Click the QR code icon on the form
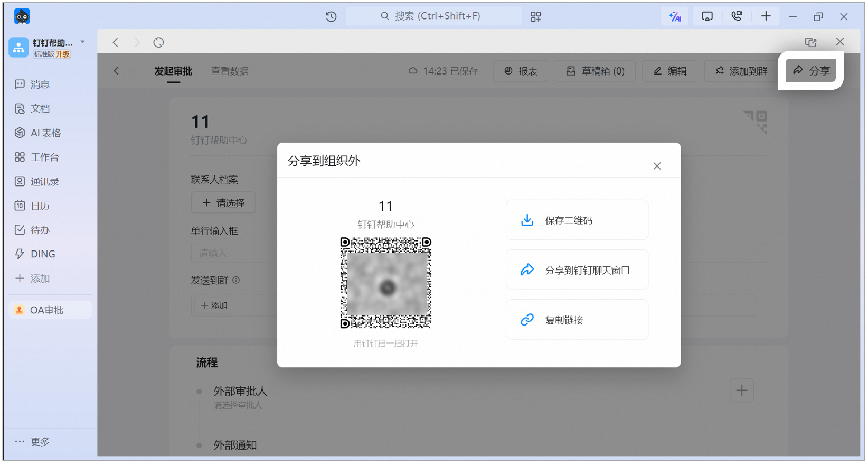The image size is (868, 464). tap(756, 122)
